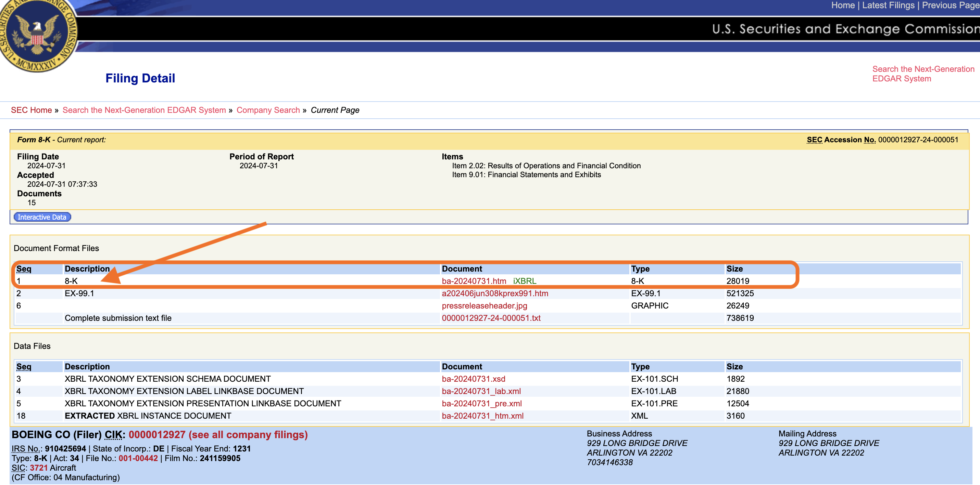The image size is (980, 485).
Task: Open ba-20240731_pre.xml presentation linkbase
Action: click(x=482, y=404)
